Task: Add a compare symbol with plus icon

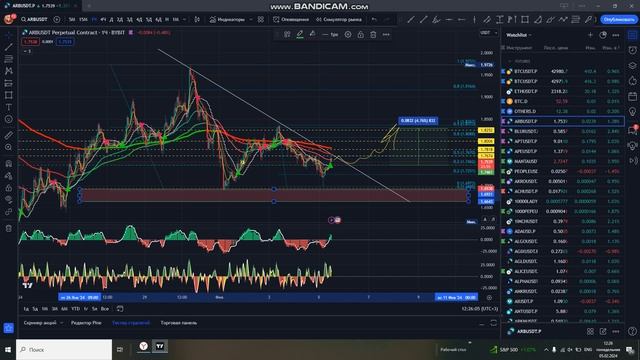Action: click(x=57, y=20)
